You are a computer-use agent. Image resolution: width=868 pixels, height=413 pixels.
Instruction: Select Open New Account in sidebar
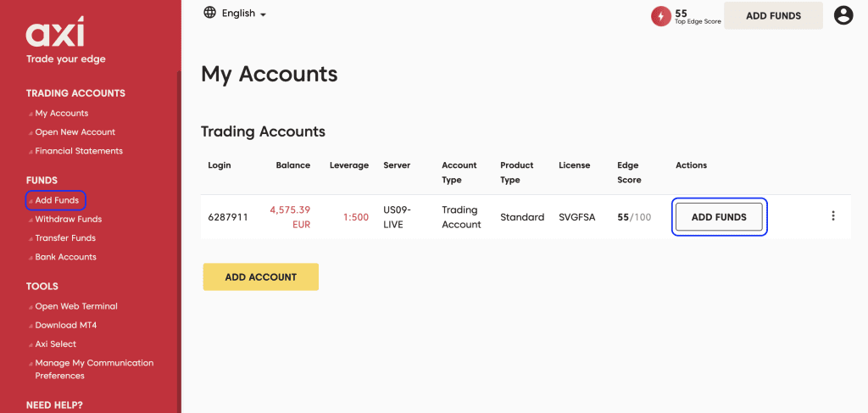75,132
